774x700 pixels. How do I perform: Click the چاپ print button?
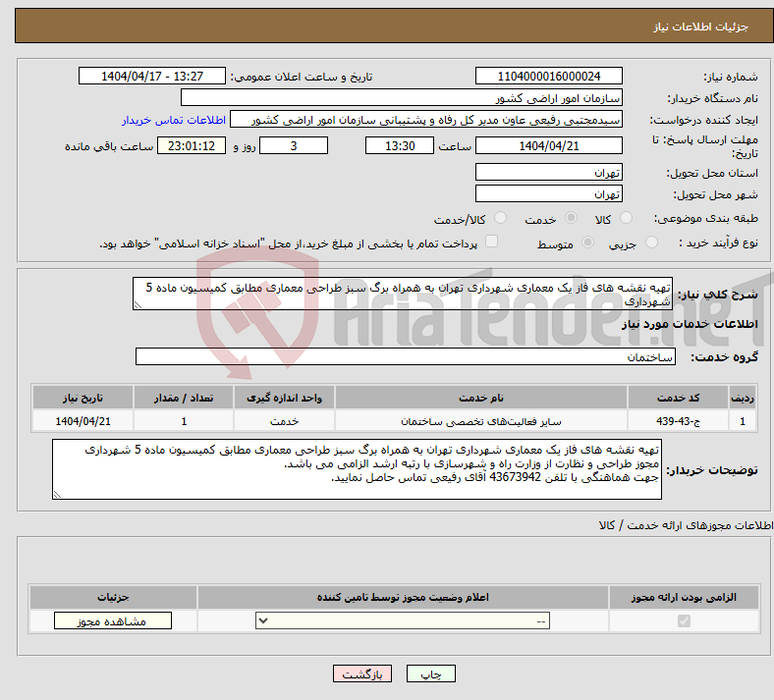tap(431, 673)
